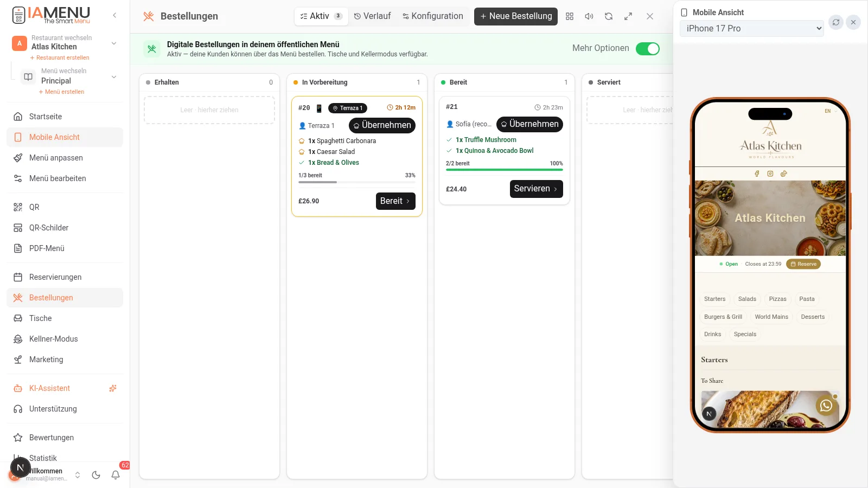868x488 pixels.
Task: Click the Atlas Kitchen hero image in the phone preview
Action: point(770,218)
